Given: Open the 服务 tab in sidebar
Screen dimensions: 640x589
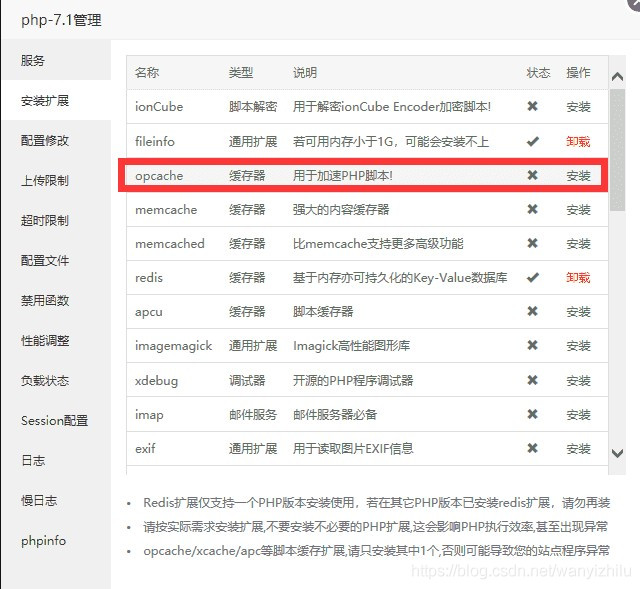Looking at the screenshot, I should coord(33,60).
